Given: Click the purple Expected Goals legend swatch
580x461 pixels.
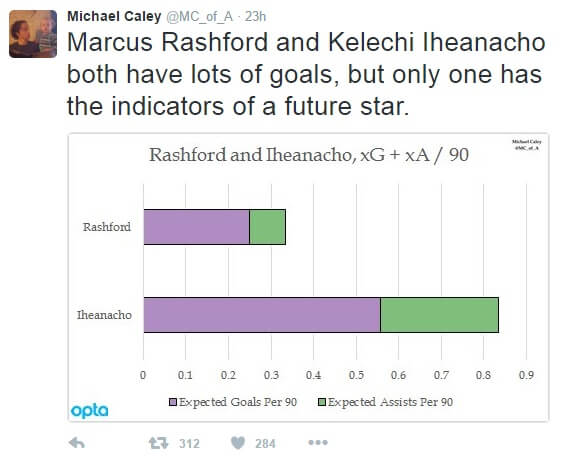Looking at the screenshot, I should coord(173,402).
